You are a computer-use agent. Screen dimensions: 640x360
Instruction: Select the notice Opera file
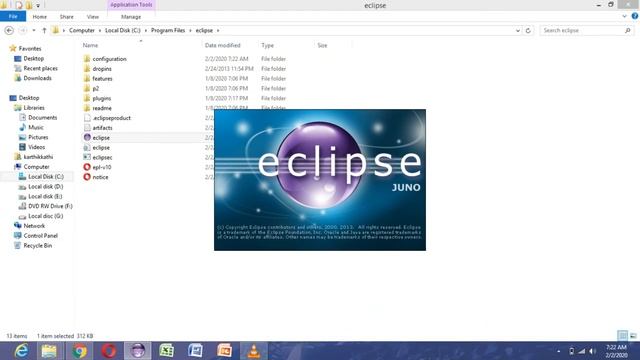100,177
